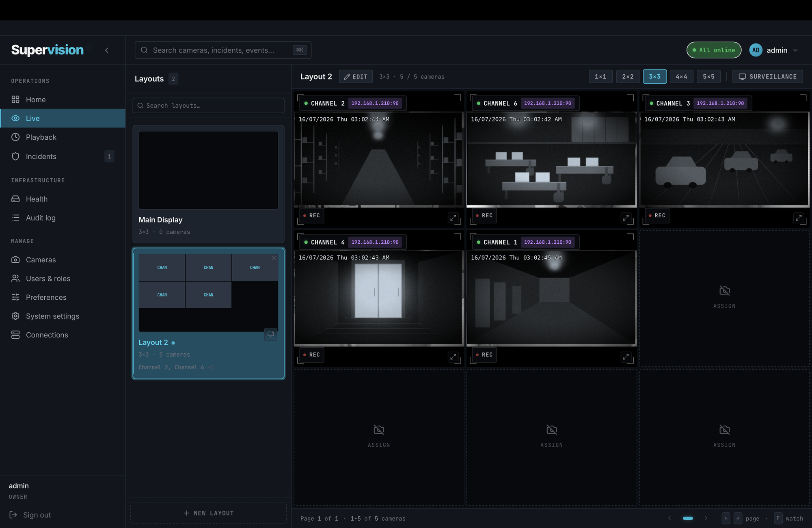Image resolution: width=812 pixels, height=528 pixels.
Task: Select the 3×3 grid option
Action: pos(654,76)
